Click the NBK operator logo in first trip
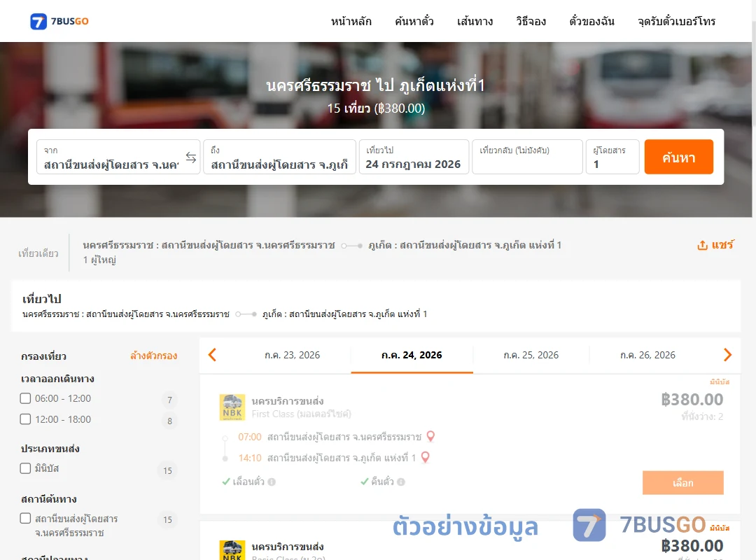 (232, 407)
